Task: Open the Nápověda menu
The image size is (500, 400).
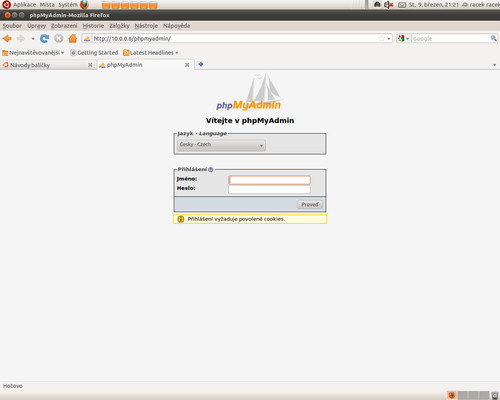Action: point(176,26)
